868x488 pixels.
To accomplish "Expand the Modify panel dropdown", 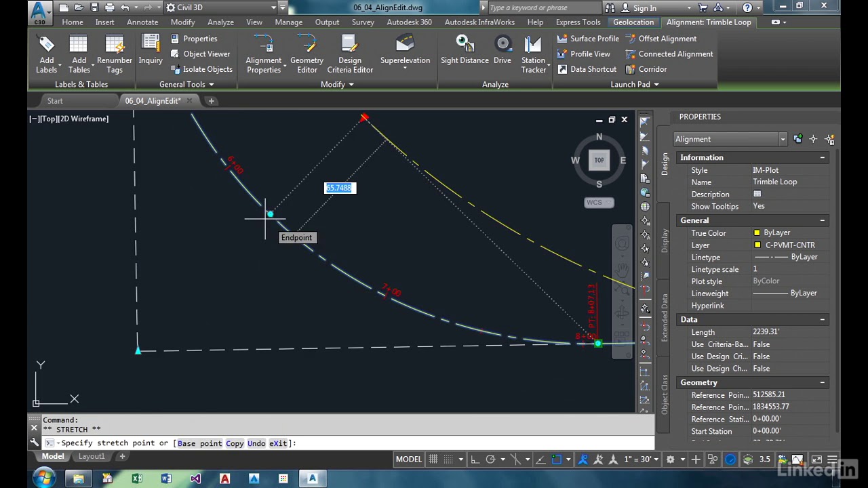I will pos(337,85).
